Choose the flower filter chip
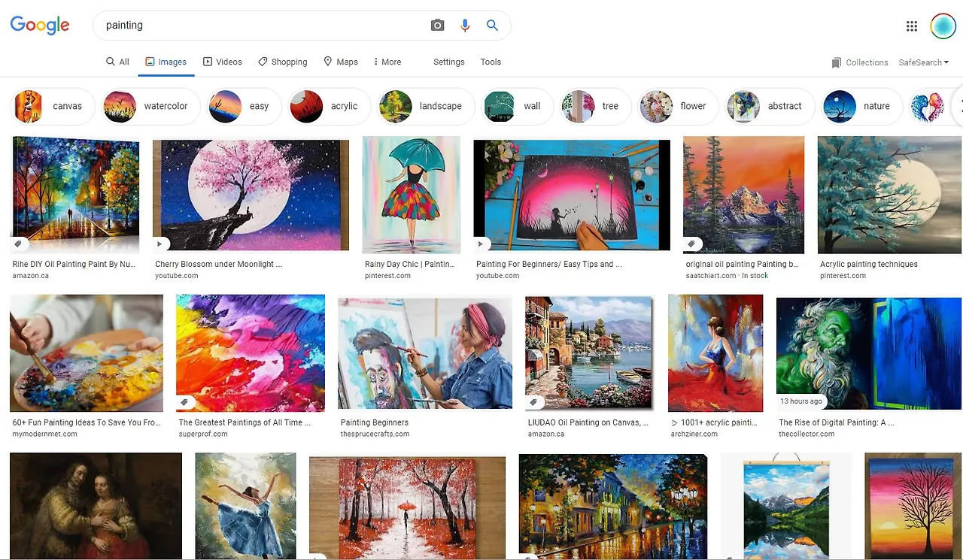Image resolution: width=963 pixels, height=560 pixels. point(679,106)
